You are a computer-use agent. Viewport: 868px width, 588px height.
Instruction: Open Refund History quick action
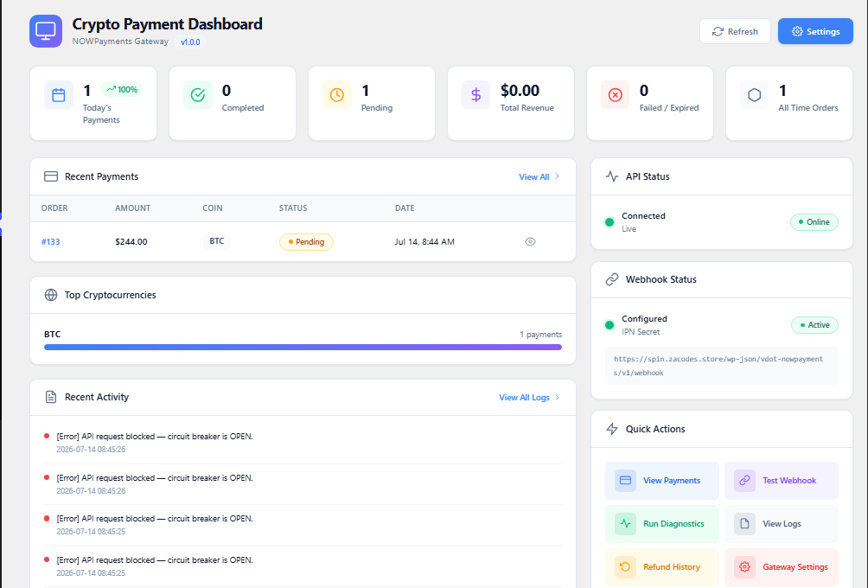pyautogui.click(x=662, y=567)
